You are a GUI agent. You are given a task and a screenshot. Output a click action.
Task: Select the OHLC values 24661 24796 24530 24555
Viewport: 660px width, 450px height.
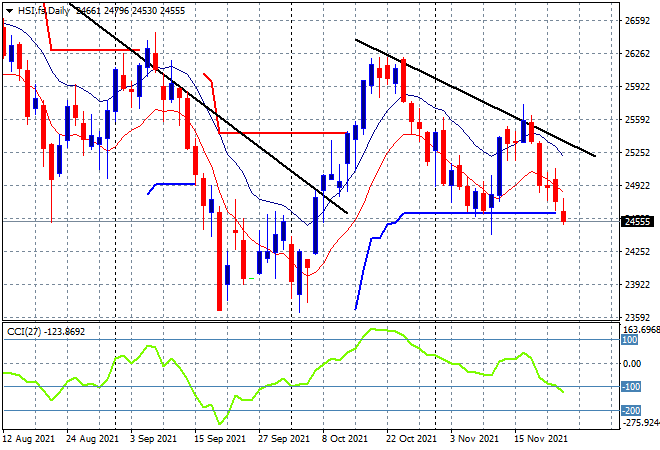coord(130,11)
